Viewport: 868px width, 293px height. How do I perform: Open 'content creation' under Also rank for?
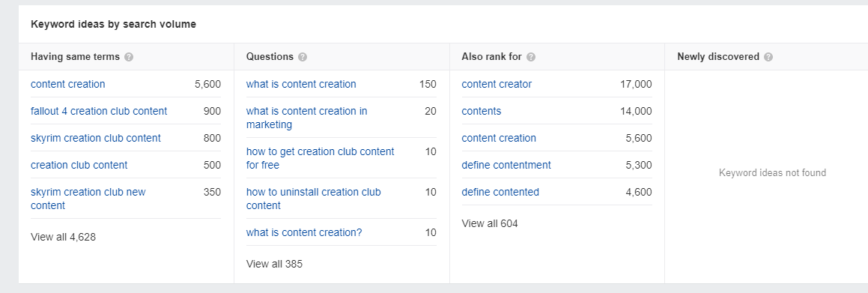pos(499,139)
